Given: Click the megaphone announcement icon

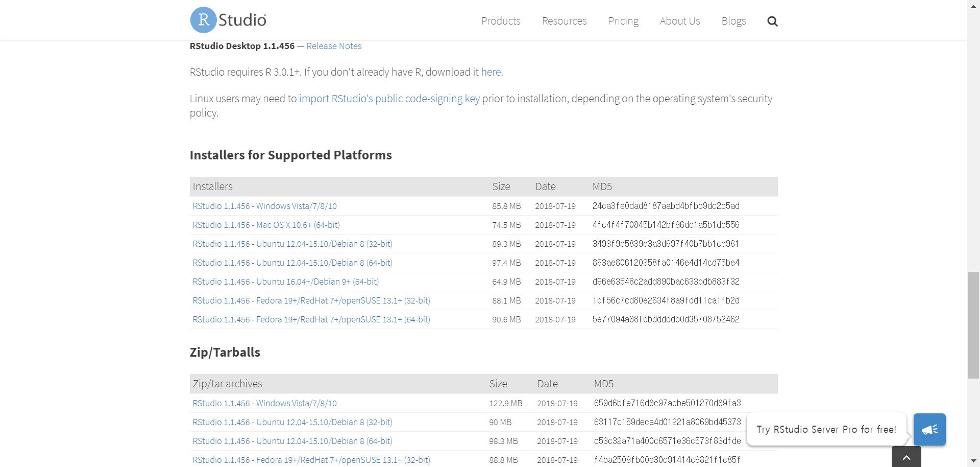Looking at the screenshot, I should [x=929, y=429].
